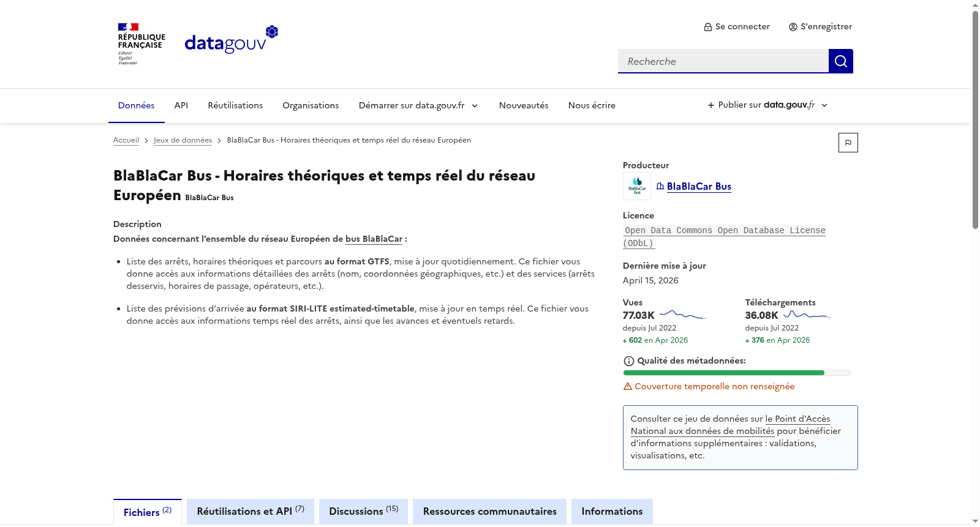This screenshot has width=980, height=527.
Task: Open the BlaBlaCar Bus producer logo thumbnail
Action: click(637, 186)
